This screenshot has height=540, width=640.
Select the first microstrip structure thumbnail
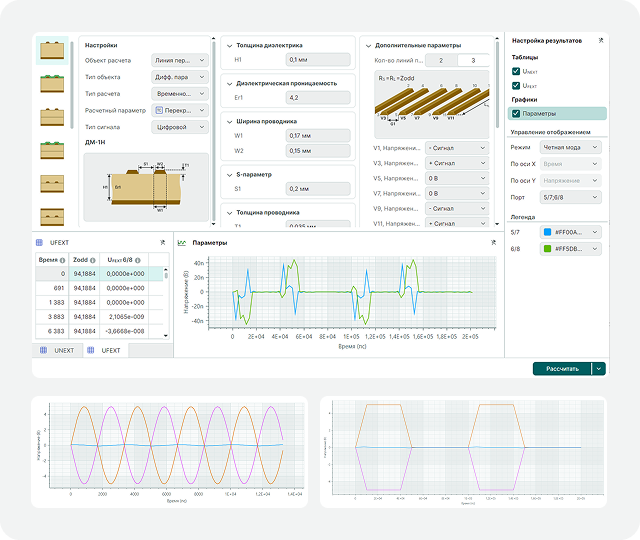tap(52, 51)
